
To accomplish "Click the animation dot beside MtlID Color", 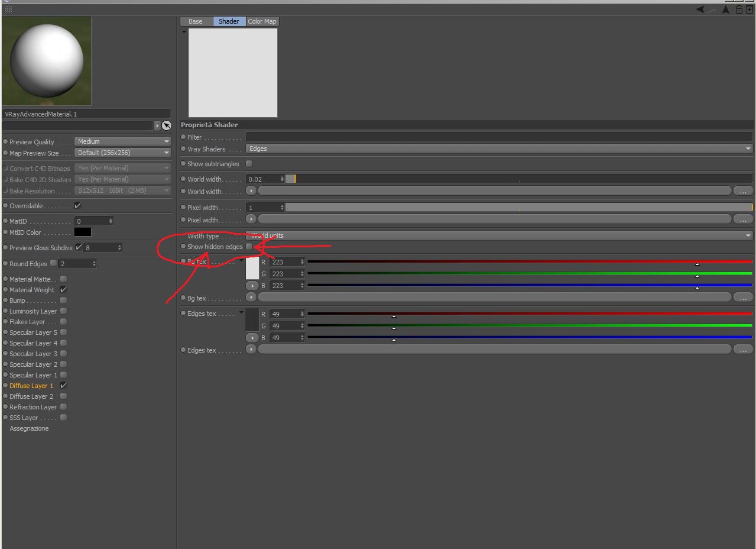I will [5, 232].
